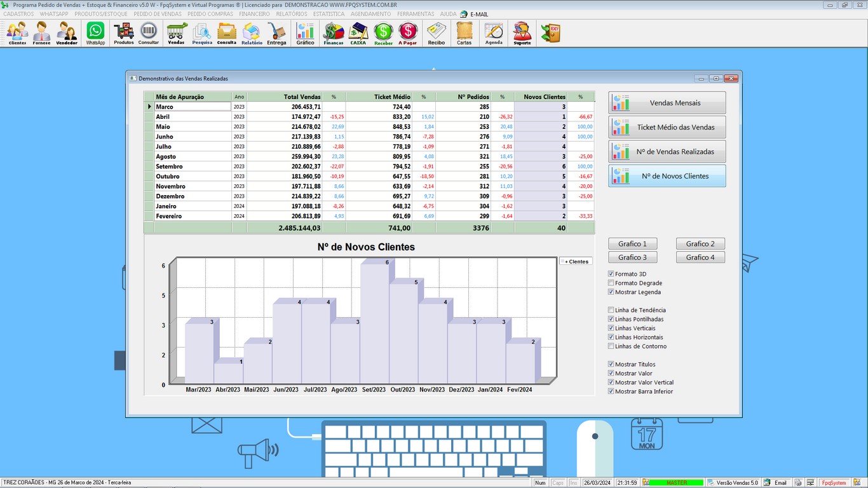Click the total vendas value 259.994,30
The width and height of the screenshot is (868, 488).
(285, 156)
